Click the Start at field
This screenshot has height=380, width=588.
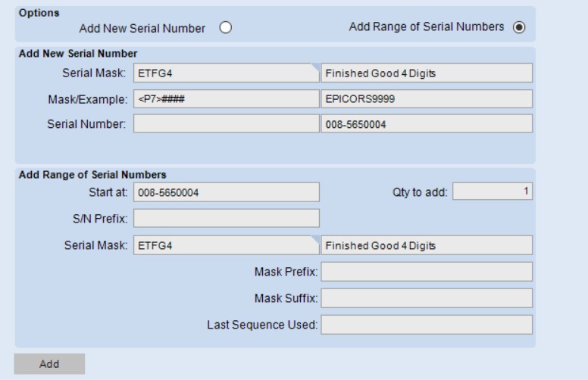(227, 192)
